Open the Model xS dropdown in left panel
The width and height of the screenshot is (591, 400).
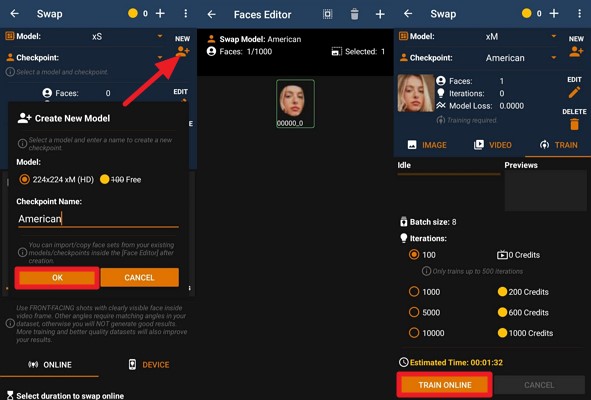pyautogui.click(x=160, y=37)
